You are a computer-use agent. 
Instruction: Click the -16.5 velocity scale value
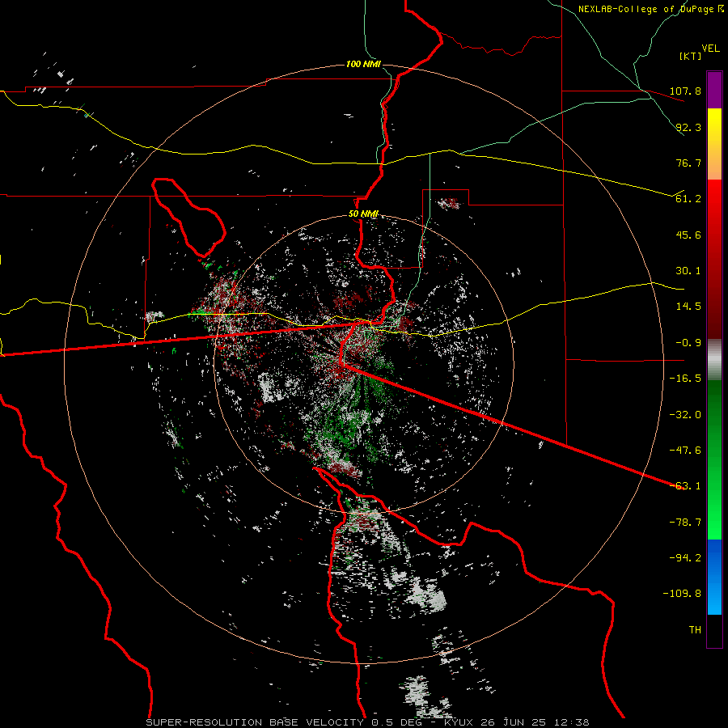tap(685, 379)
